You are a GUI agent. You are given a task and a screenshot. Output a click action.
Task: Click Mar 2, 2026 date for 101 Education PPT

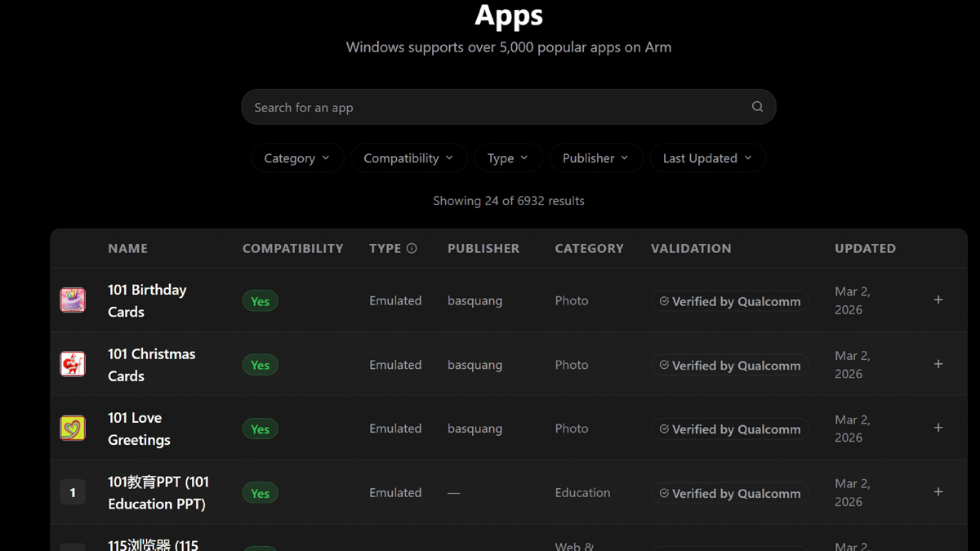click(x=853, y=492)
